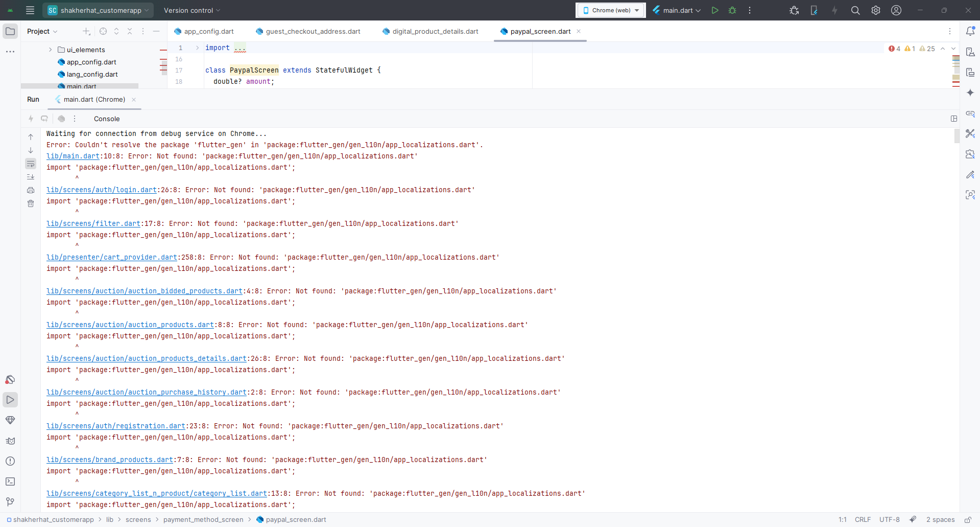Open the Gemini sparkle tool window
Screen dimensions: 980x527
pyautogui.click(x=970, y=93)
